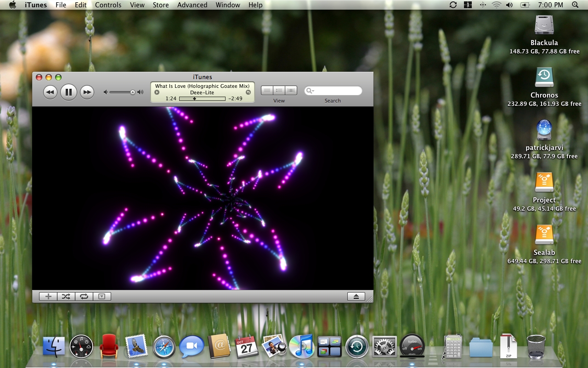Click the elapsed time 1:24
This screenshot has width=588, height=368.
coord(171,98)
